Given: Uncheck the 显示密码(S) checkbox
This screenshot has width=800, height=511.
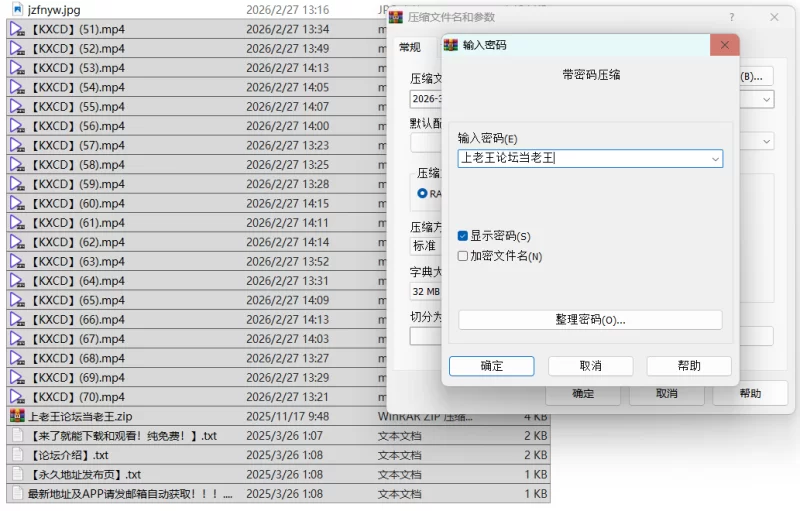Looking at the screenshot, I should tap(463, 236).
